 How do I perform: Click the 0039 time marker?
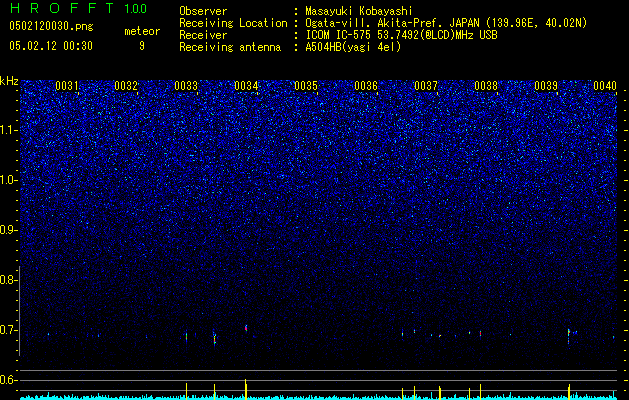pyautogui.click(x=546, y=86)
